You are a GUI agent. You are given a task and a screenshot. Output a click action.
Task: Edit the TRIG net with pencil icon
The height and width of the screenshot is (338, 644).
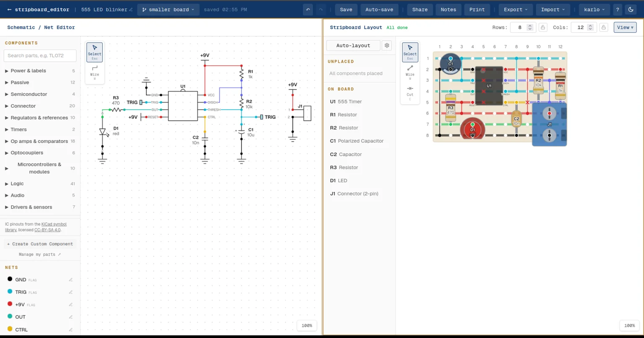(x=71, y=292)
